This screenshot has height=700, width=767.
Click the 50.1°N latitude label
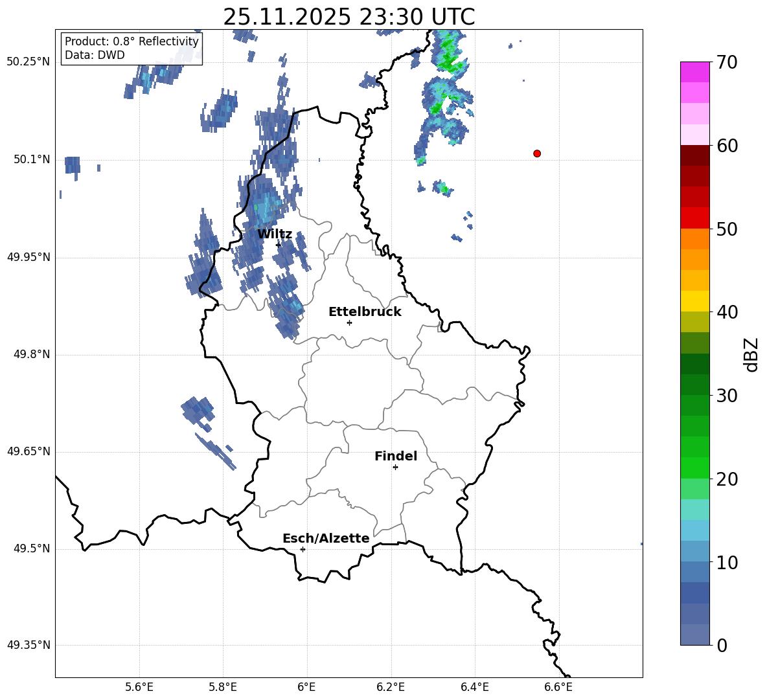point(32,159)
